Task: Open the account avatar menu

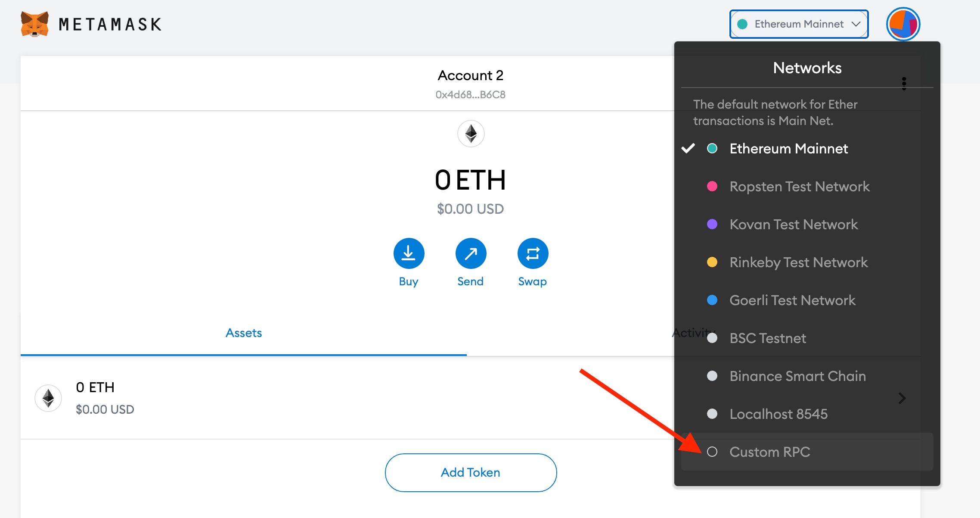Action: [x=903, y=24]
